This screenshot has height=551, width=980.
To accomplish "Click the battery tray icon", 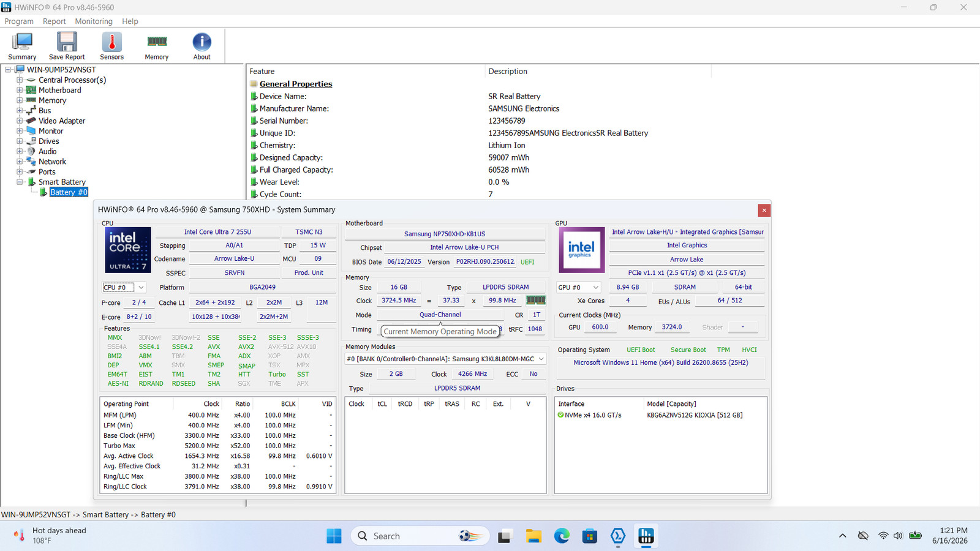I will (x=915, y=536).
